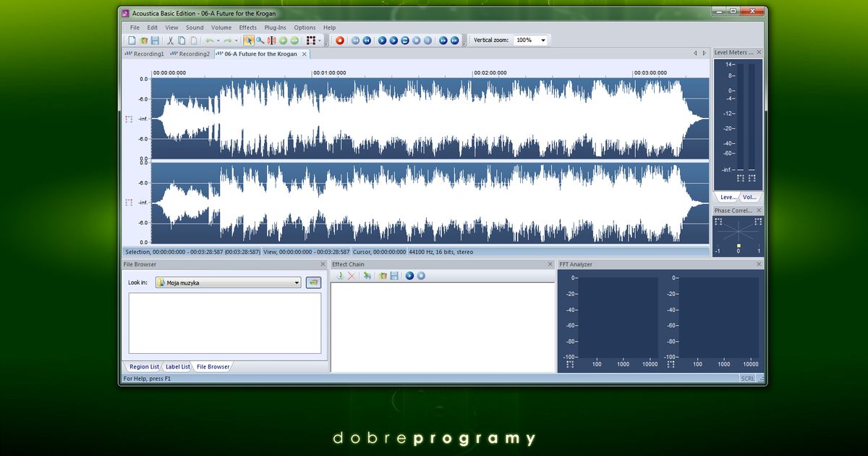Click the green left arrow navigation icon
The width and height of the screenshot is (868, 456).
click(x=283, y=41)
